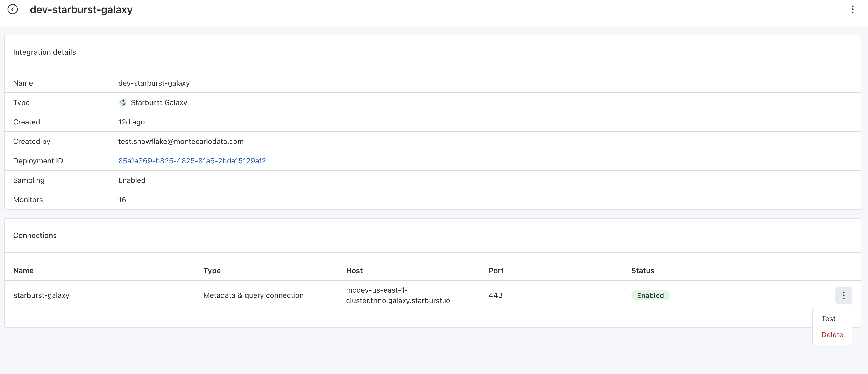
Task: Toggle the starburst-galaxy connection kebab menu
Action: [x=843, y=295]
